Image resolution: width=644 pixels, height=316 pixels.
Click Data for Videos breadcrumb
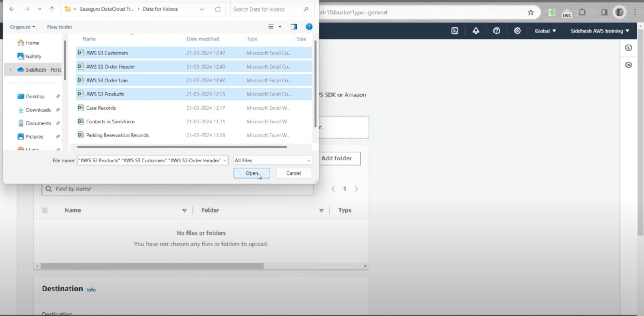[x=160, y=9]
